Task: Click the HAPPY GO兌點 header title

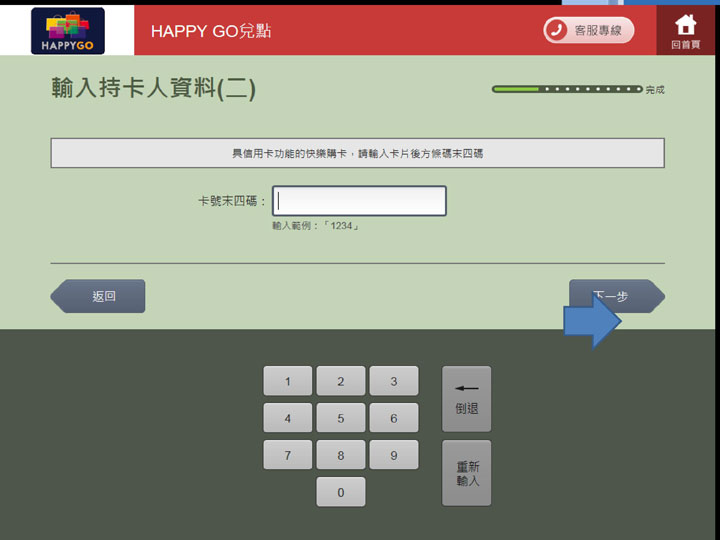Action: pyautogui.click(x=211, y=31)
